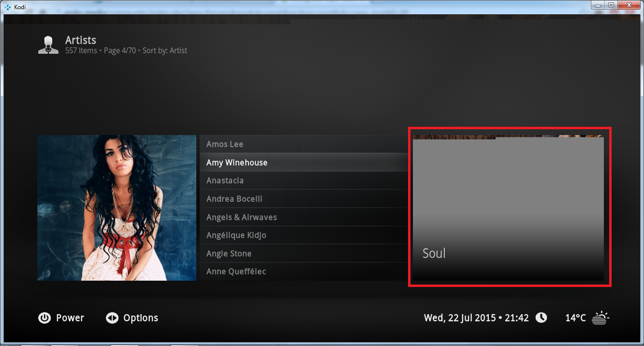Click the Power icon
This screenshot has width=644, height=346.
[x=44, y=318]
